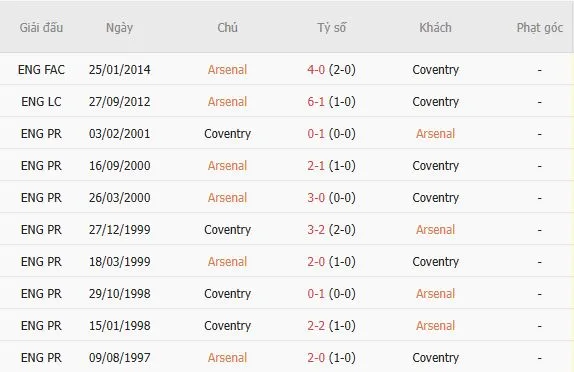Screen dimensions: 574x372
Task: Select the Phạt góc column header
Action: (540, 28)
